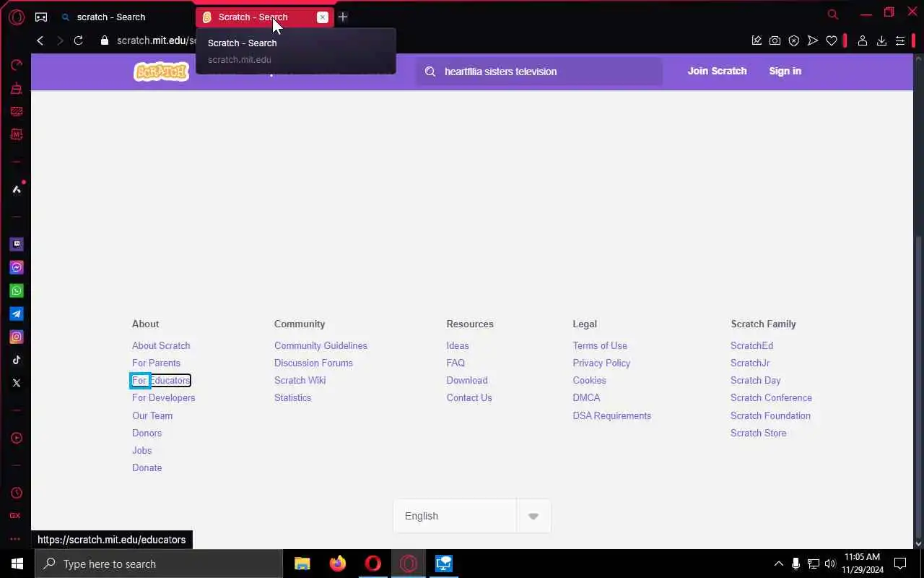
Task: Open Twitch in the sidebar
Action: pos(16,244)
